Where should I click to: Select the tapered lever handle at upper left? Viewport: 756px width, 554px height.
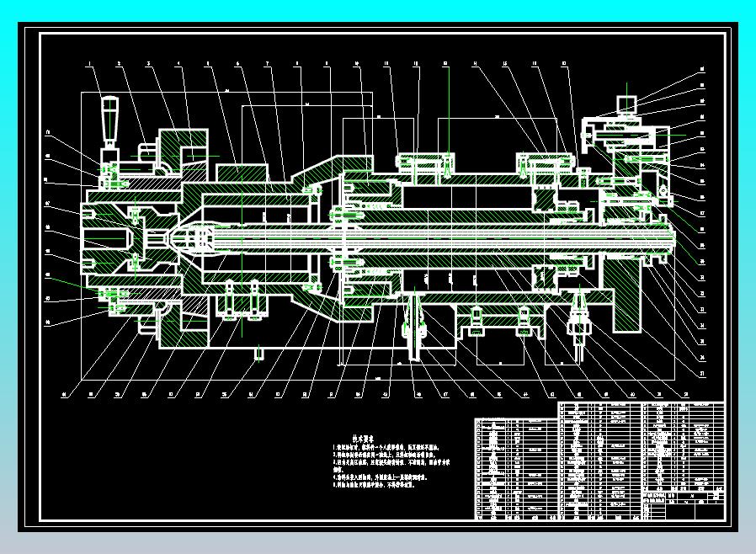110,120
